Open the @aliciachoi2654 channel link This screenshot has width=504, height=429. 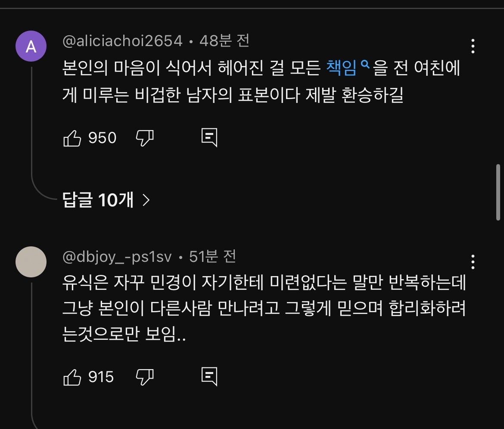[x=122, y=41]
